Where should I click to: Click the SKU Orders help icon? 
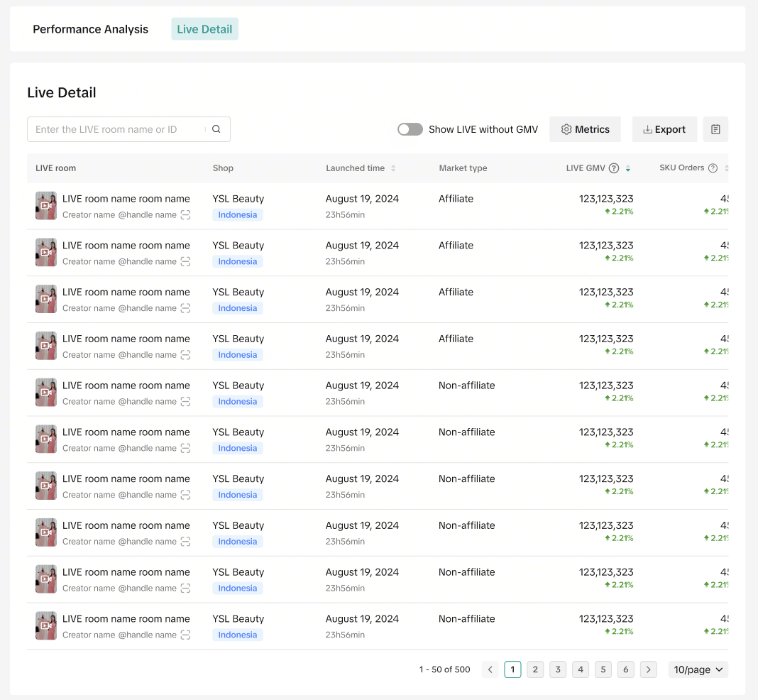[x=713, y=168]
